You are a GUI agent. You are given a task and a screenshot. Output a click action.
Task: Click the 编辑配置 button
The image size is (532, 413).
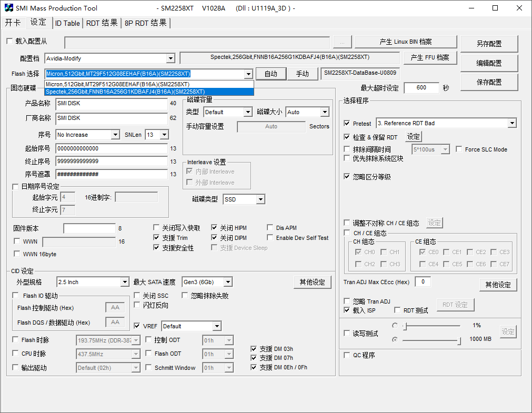click(x=489, y=63)
